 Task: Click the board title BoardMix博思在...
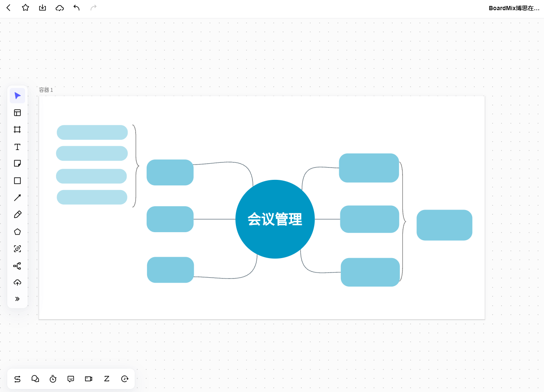point(514,8)
